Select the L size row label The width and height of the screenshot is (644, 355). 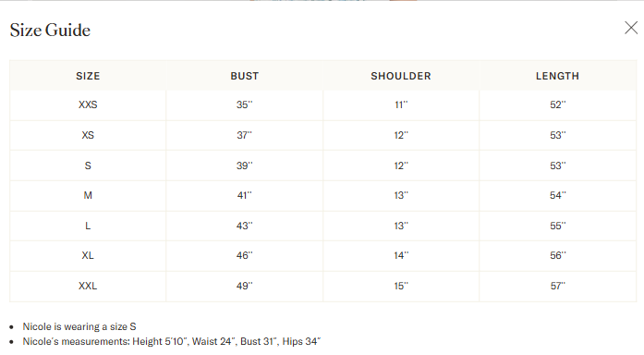pos(88,226)
